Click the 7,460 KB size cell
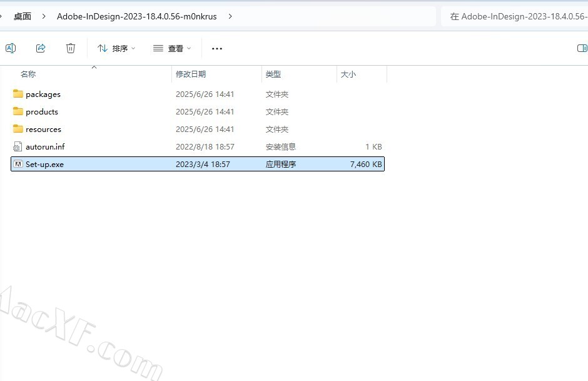Viewport: 588px width, 381px height. coord(366,165)
